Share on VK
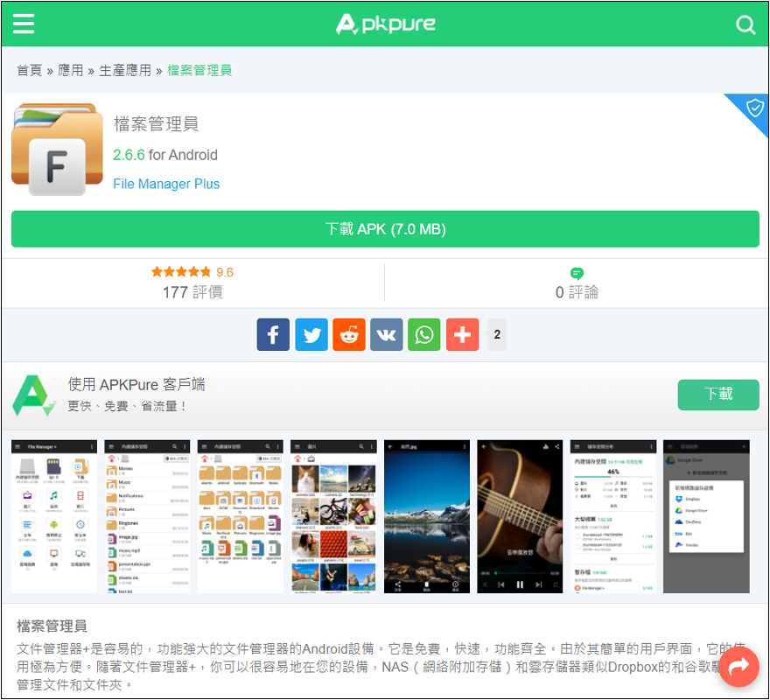The width and height of the screenshot is (770, 700). [386, 334]
